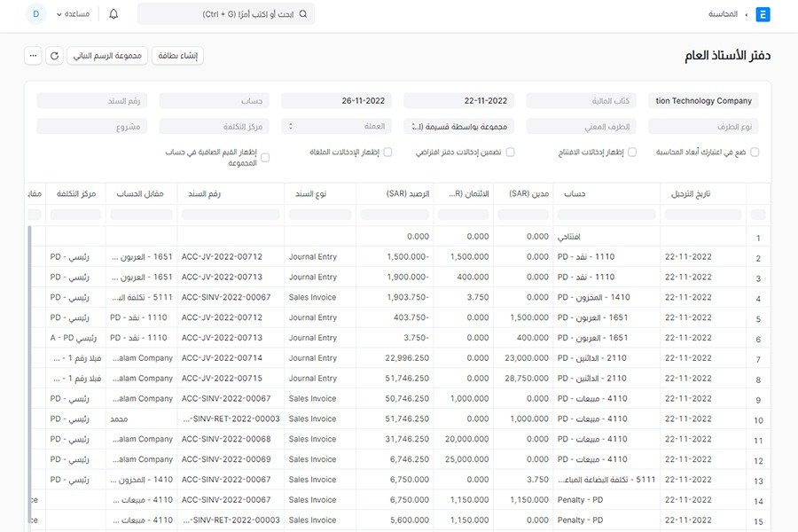Click the search magnifier icon
The height and width of the screenshot is (532, 798).
click(303, 14)
